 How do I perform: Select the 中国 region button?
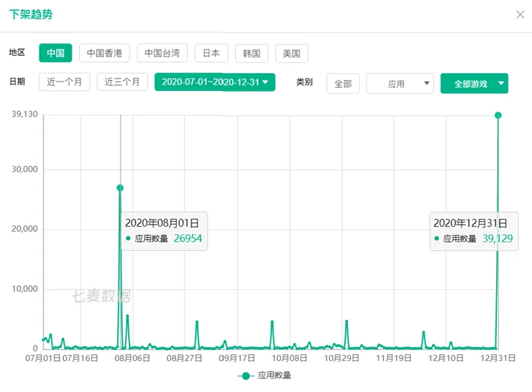(55, 53)
